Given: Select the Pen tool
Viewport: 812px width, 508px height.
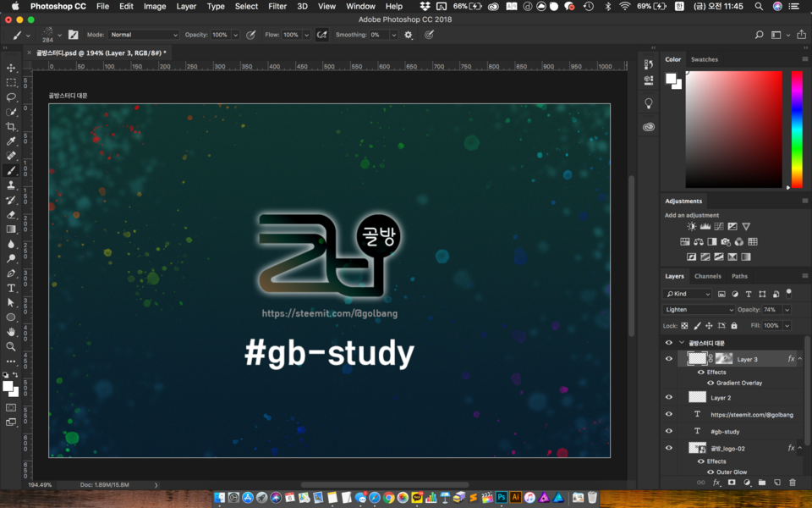Looking at the screenshot, I should click(x=11, y=273).
